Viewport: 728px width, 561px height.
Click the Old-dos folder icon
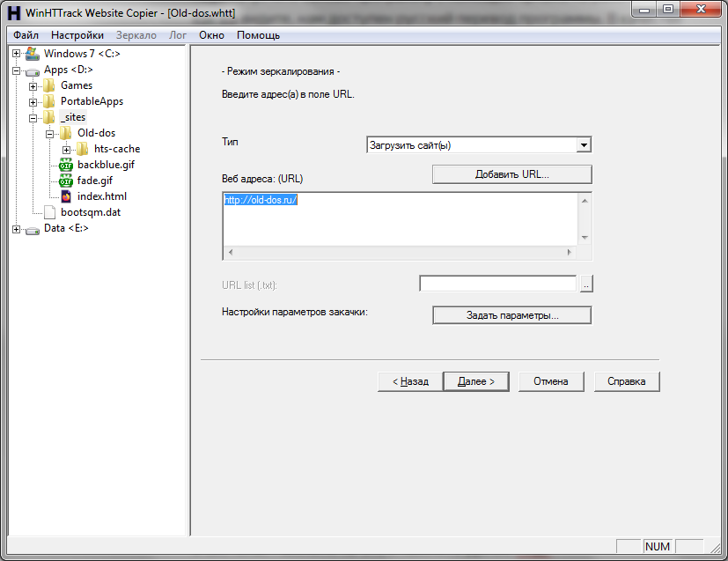coord(66,133)
